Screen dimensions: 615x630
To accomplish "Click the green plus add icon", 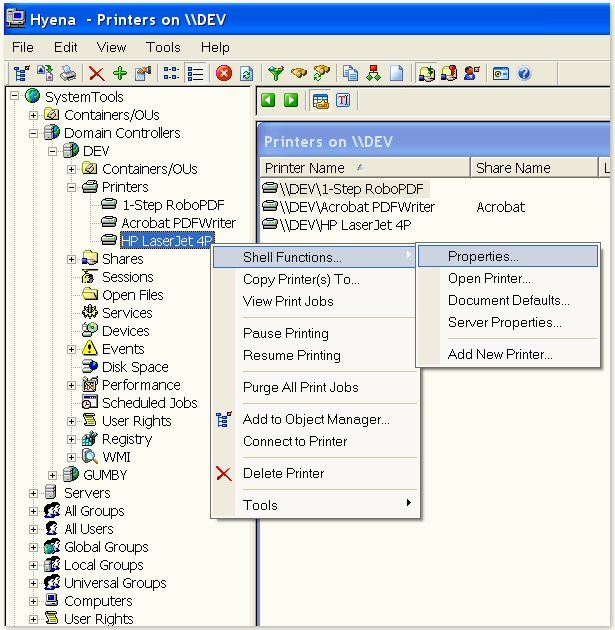I will 119,73.
